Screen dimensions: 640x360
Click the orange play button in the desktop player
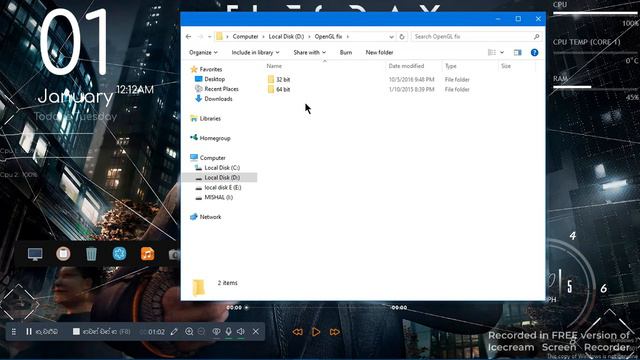pos(316,332)
